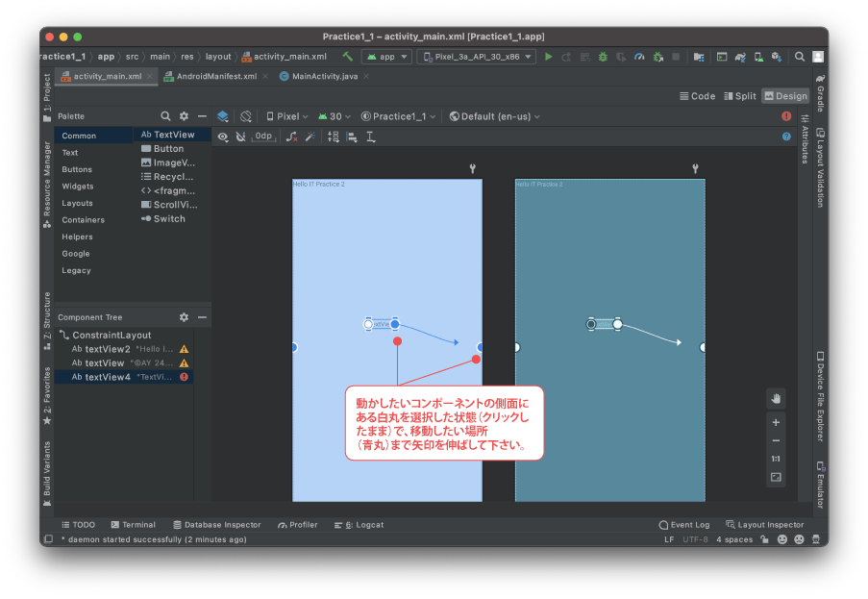The image size is (868, 599).
Task: Click Infer Constraints magic wand
Action: pyautogui.click(x=310, y=137)
